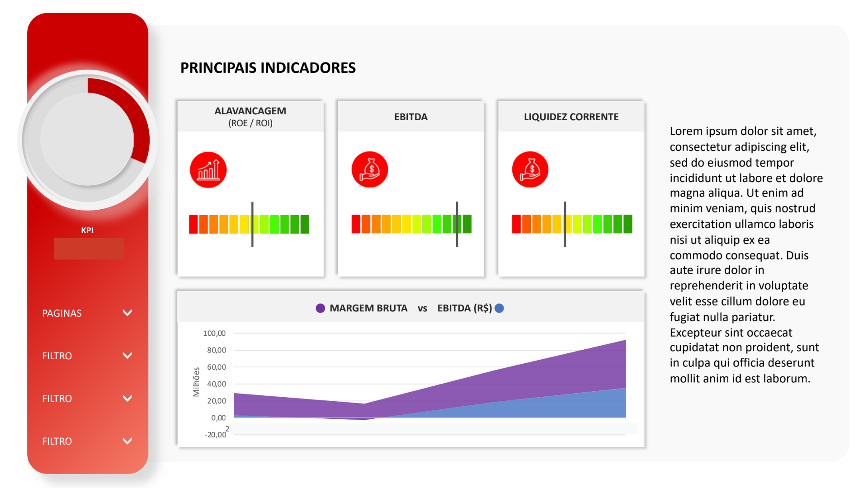Click the KPI value box under the label
Screen dimensions: 868x488
point(89,249)
